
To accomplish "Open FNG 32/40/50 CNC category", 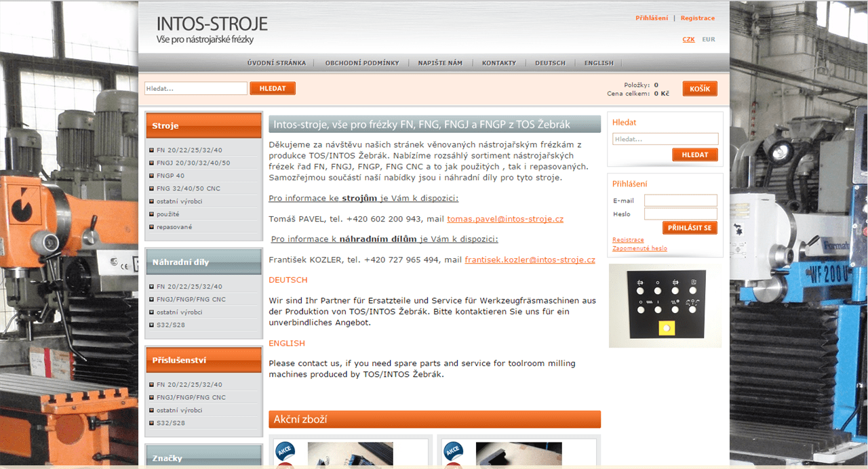I will [x=189, y=189].
